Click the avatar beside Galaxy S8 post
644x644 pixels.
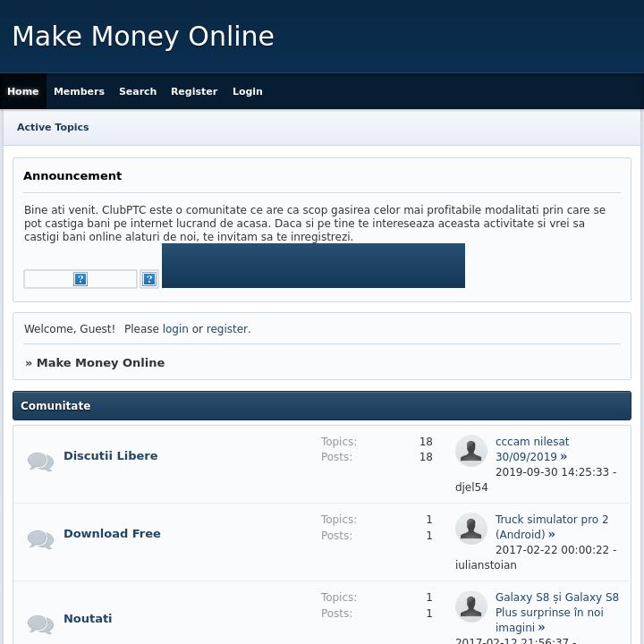(x=471, y=606)
